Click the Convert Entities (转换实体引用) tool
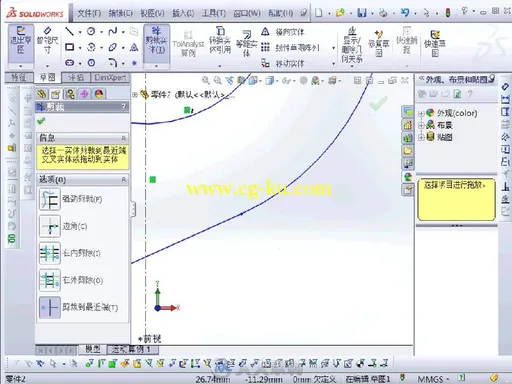The image size is (512, 384). [x=220, y=42]
